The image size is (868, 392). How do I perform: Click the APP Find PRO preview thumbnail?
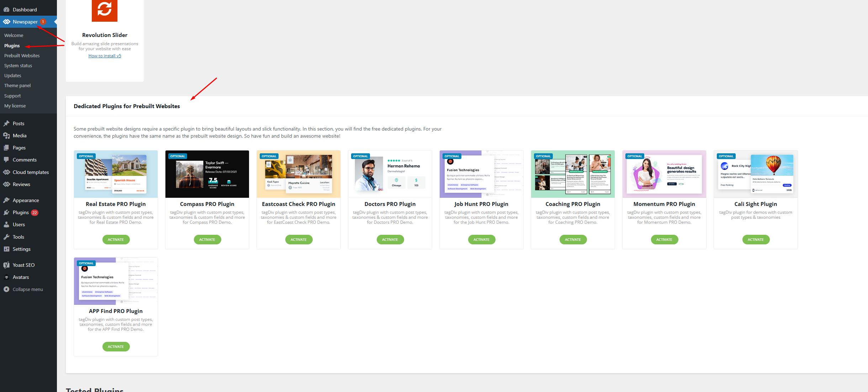pos(116,281)
